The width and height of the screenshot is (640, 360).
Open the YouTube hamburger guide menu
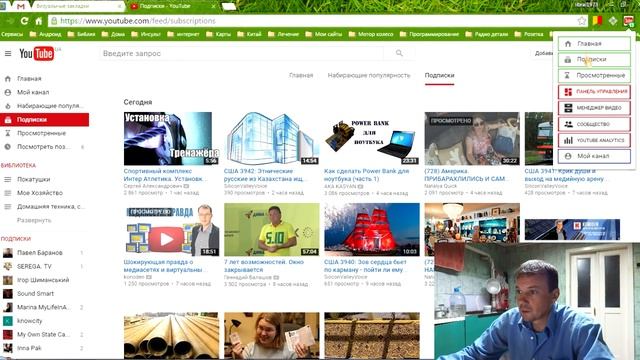point(8,53)
